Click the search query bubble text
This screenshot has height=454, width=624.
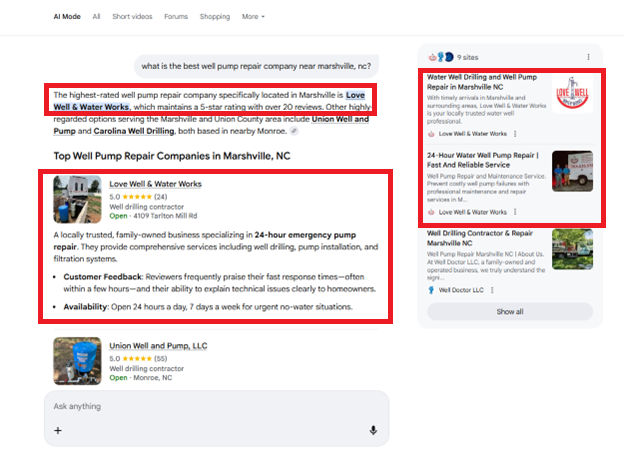(x=256, y=66)
